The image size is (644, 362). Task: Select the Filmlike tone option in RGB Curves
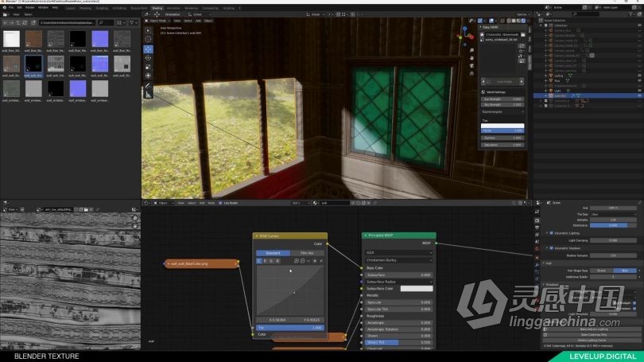(x=307, y=253)
